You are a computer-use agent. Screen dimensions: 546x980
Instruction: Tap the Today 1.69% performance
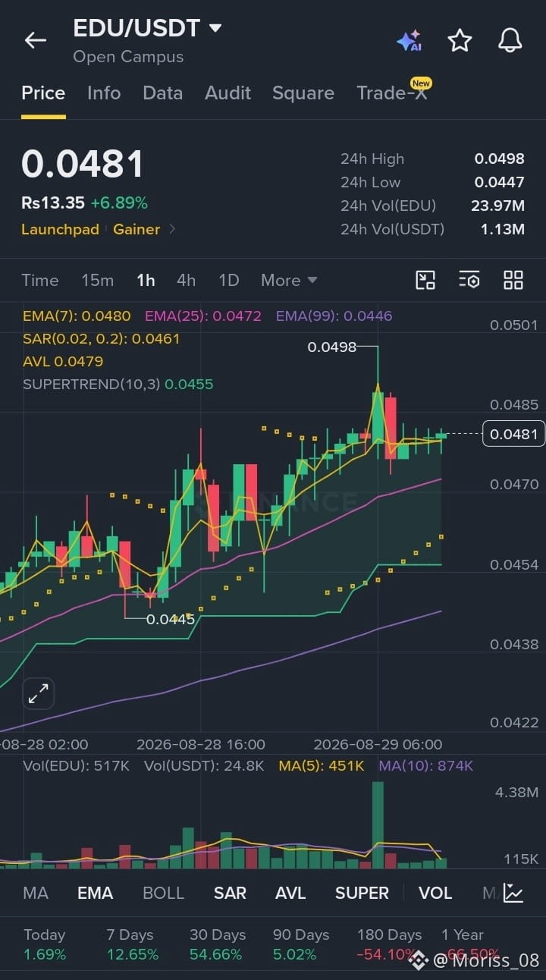[x=45, y=944]
